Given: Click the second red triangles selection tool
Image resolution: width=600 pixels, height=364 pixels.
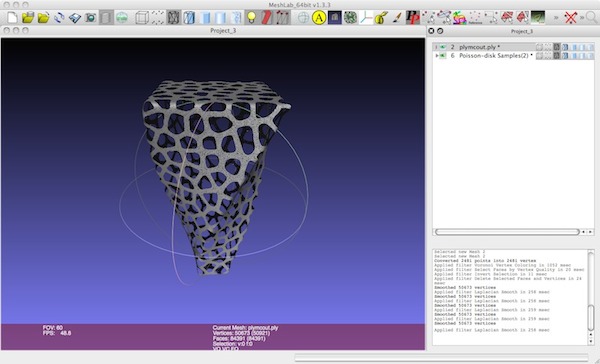Looking at the screenshot, I should (522, 18).
